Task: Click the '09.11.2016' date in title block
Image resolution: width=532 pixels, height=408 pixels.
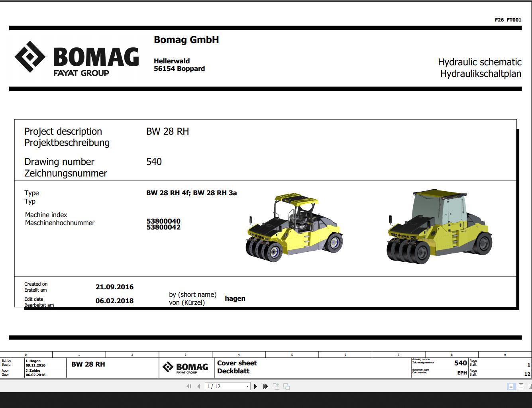Action: 35,365
